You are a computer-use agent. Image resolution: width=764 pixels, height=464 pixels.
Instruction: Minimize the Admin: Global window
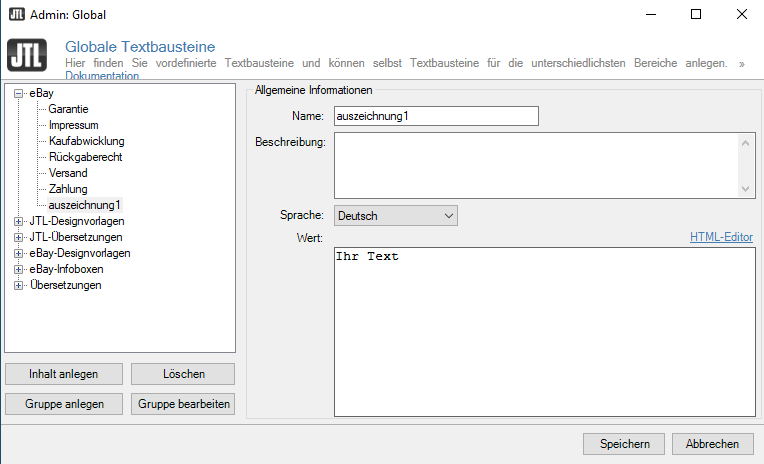pos(651,14)
